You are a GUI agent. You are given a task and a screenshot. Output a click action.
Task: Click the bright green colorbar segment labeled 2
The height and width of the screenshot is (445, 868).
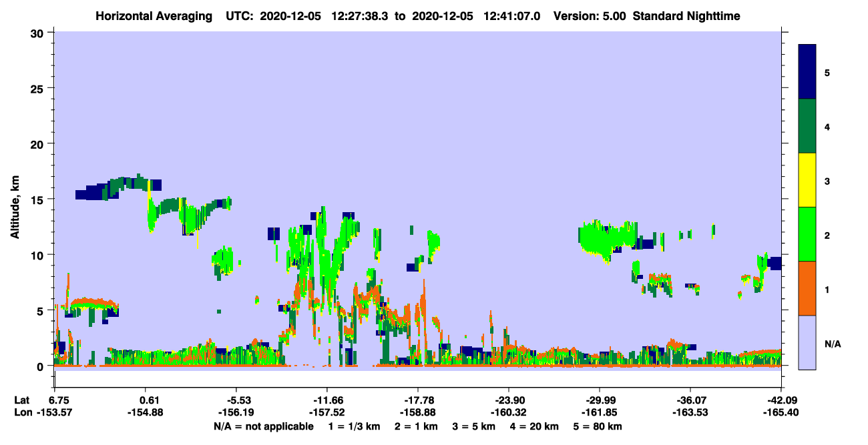pos(807,234)
